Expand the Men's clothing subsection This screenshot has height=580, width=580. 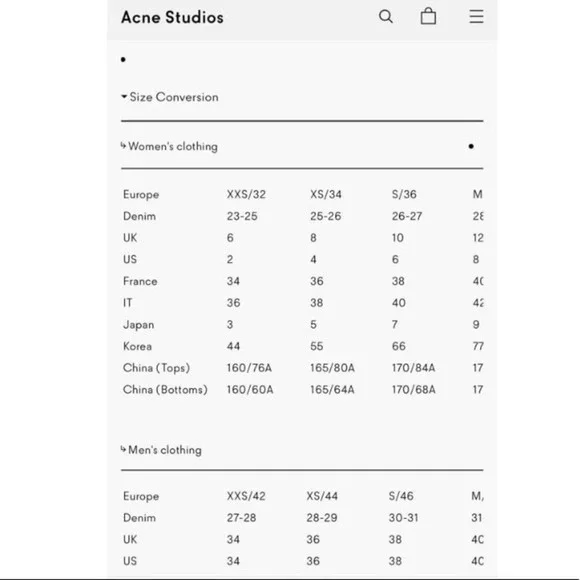tap(161, 450)
